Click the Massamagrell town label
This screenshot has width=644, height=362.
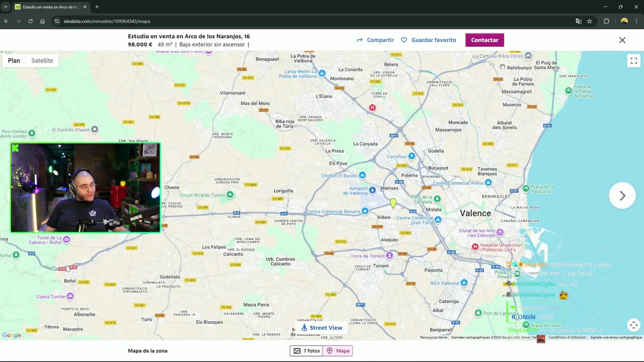(517, 92)
